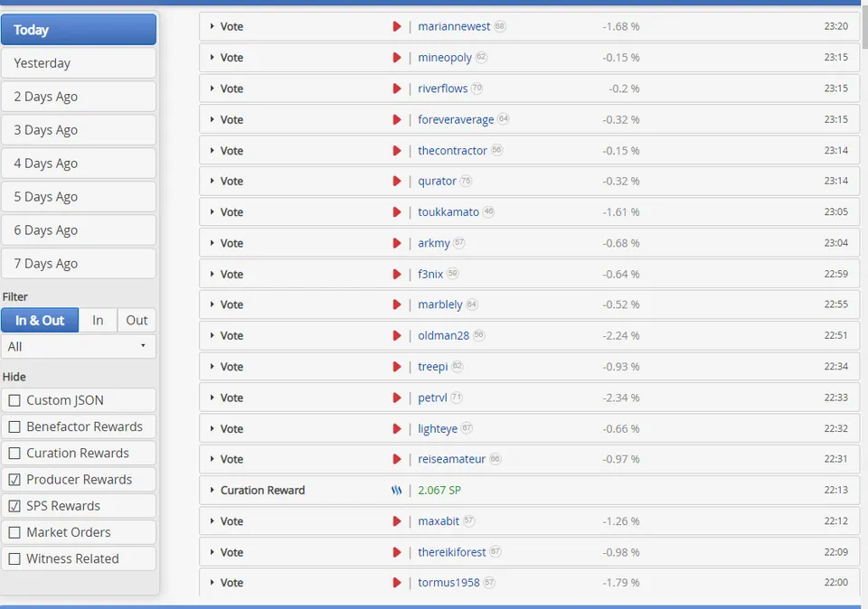Switch to the Yesterday tab
This screenshot has width=868, height=609.
pyautogui.click(x=79, y=63)
